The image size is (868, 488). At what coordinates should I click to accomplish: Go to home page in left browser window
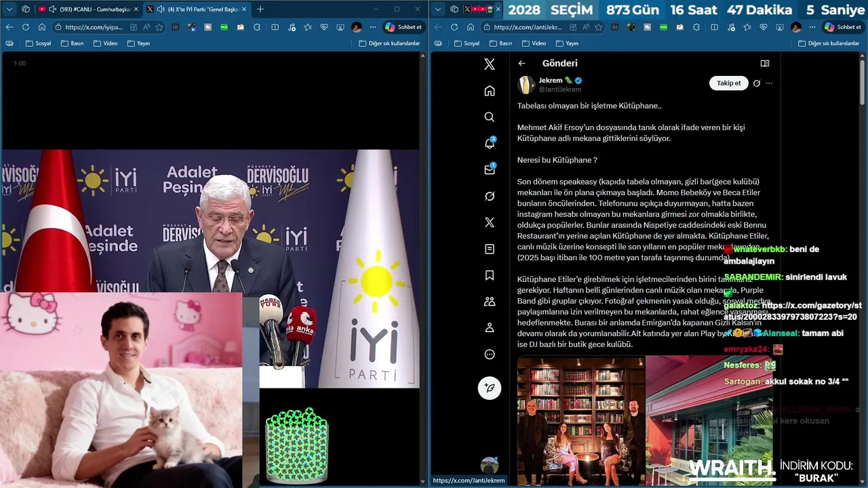point(41,27)
